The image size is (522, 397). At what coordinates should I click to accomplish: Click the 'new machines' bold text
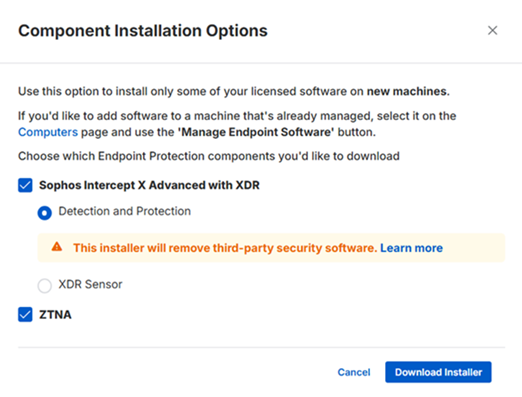[408, 91]
